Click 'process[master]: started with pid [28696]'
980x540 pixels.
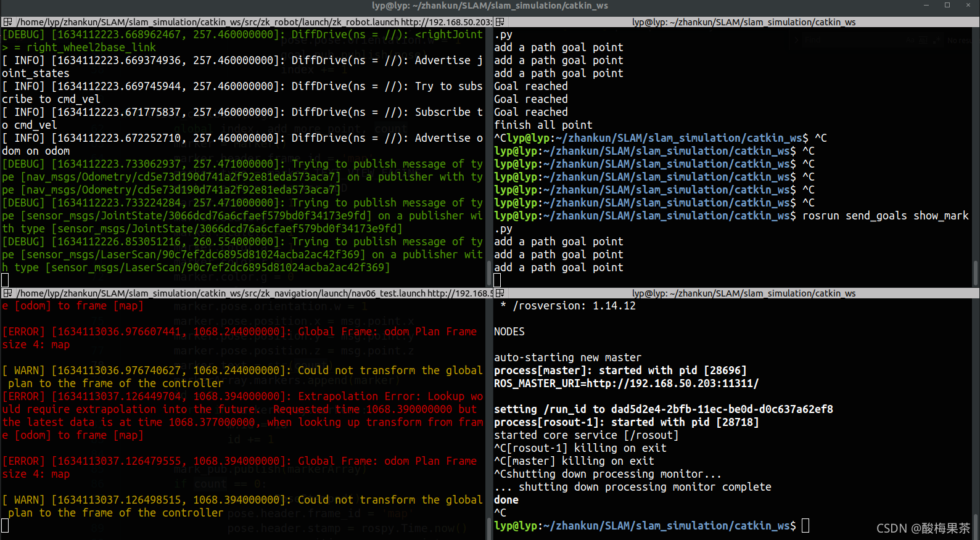coord(620,370)
